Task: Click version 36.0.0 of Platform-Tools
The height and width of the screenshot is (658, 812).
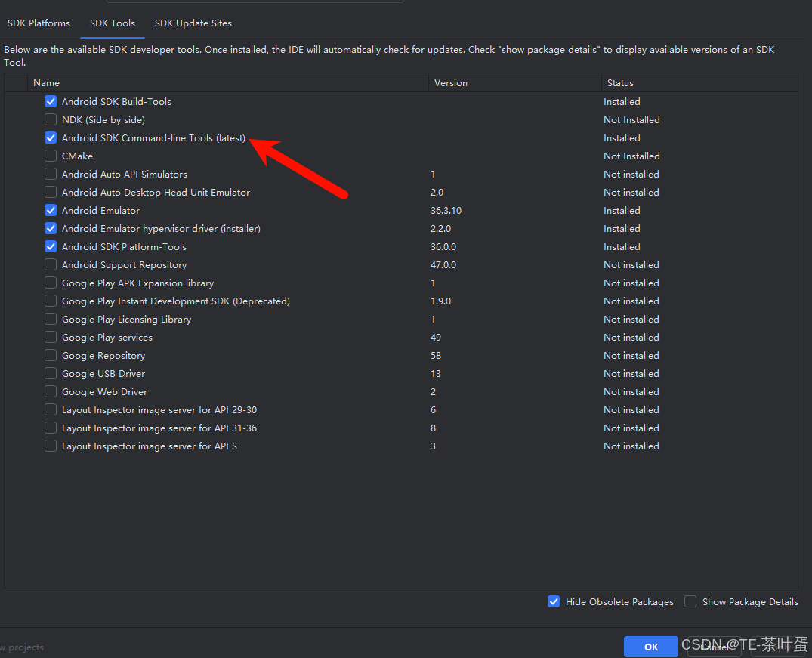Action: [443, 246]
